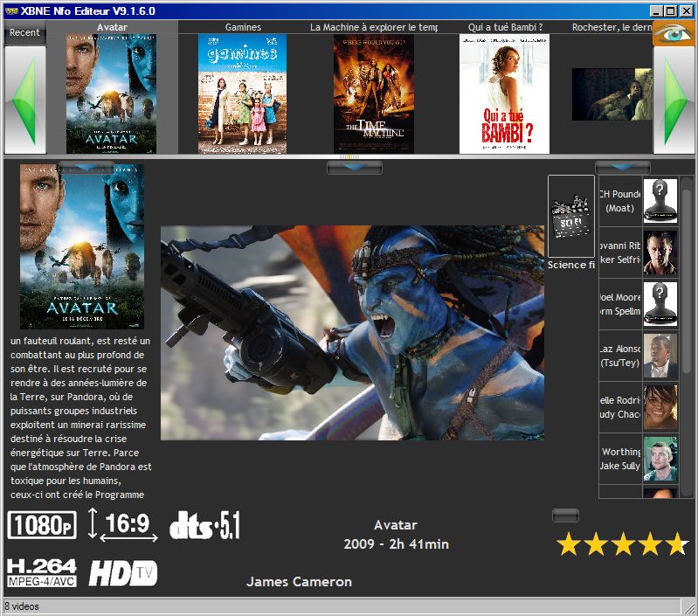Select the Rochester movie thumbnail
698x616 pixels.
612,94
